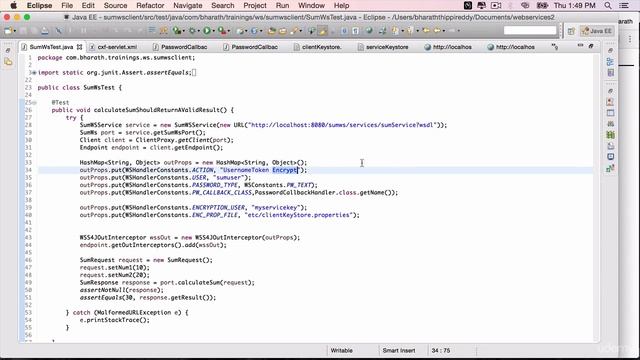Open the Eclipse application menu
Screen dimensions: 640x360
coord(39,6)
